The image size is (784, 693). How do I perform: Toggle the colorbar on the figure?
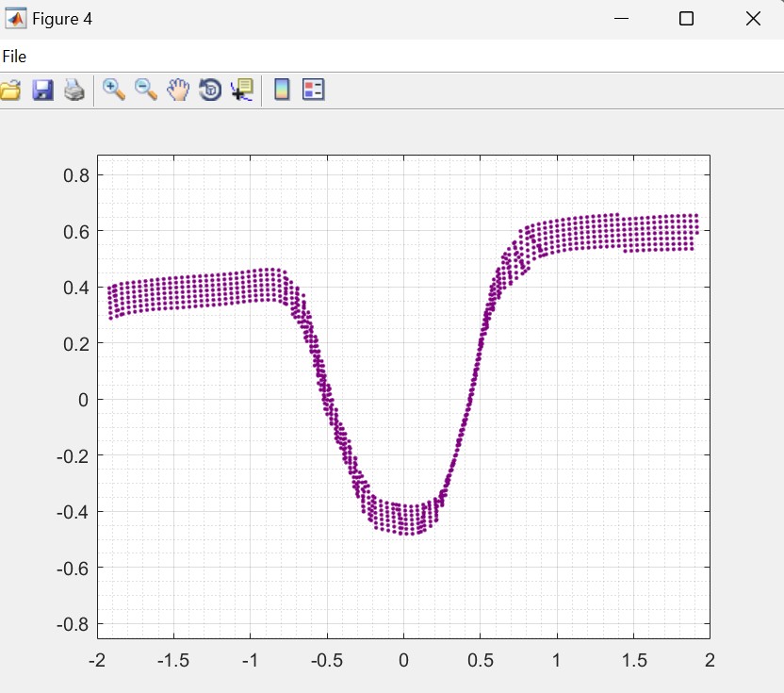(281, 90)
